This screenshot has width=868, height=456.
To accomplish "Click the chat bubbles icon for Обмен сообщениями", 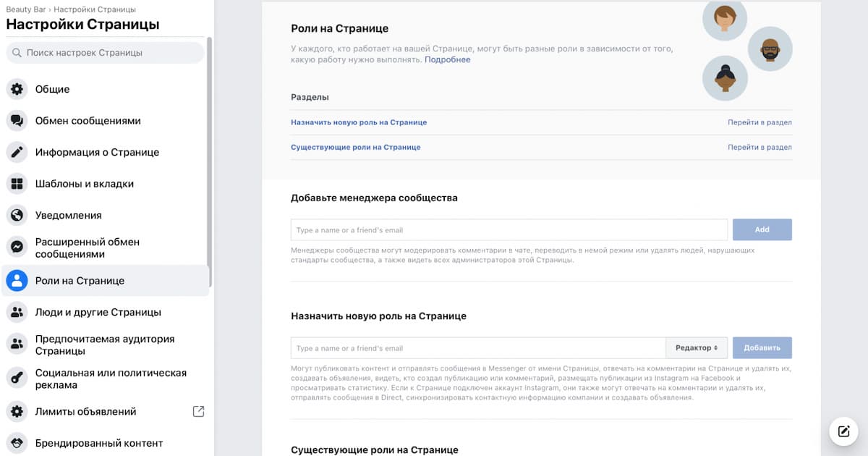I will point(17,121).
